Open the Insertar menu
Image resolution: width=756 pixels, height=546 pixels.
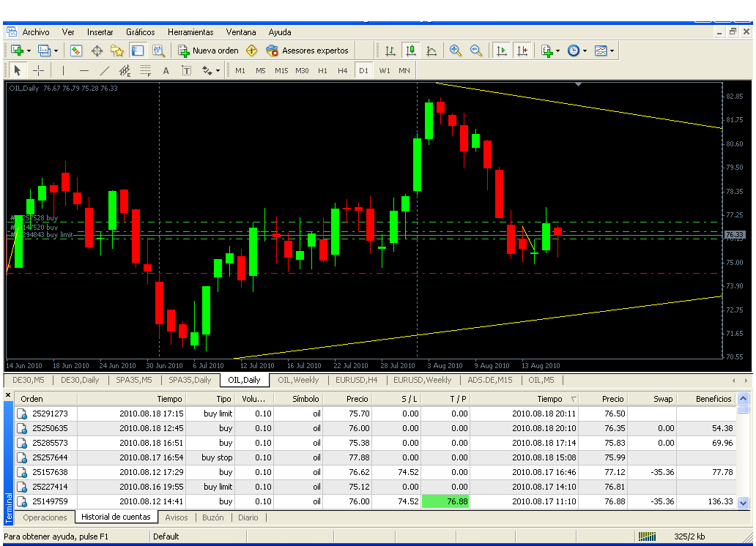click(100, 32)
